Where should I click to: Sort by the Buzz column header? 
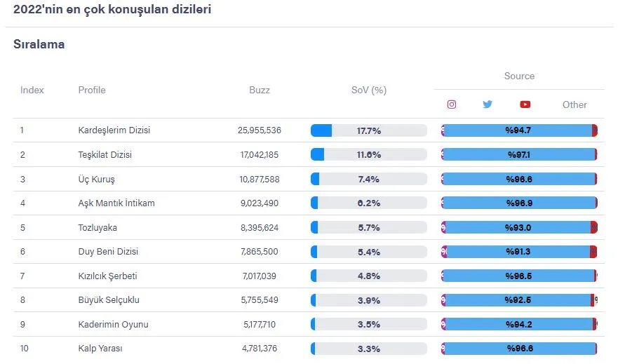260,90
